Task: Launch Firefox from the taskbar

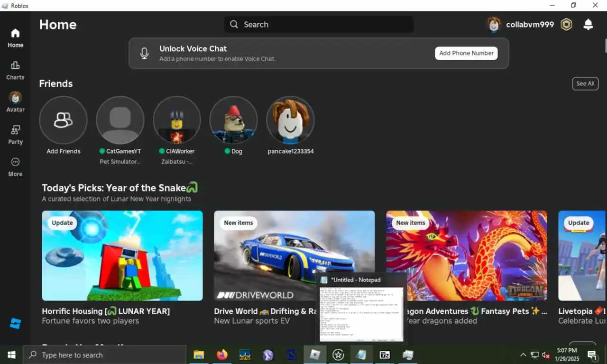Action: pos(222,355)
